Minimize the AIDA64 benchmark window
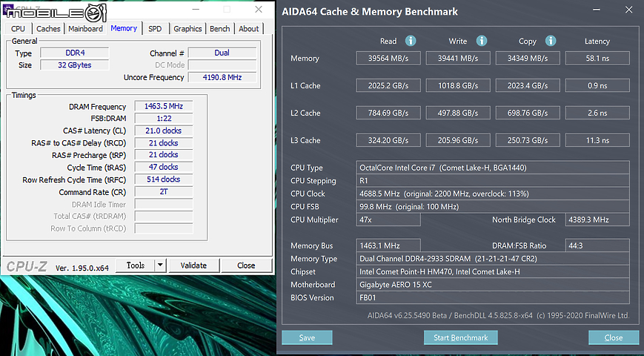Viewport: 644px width, 356px height. (597, 10)
